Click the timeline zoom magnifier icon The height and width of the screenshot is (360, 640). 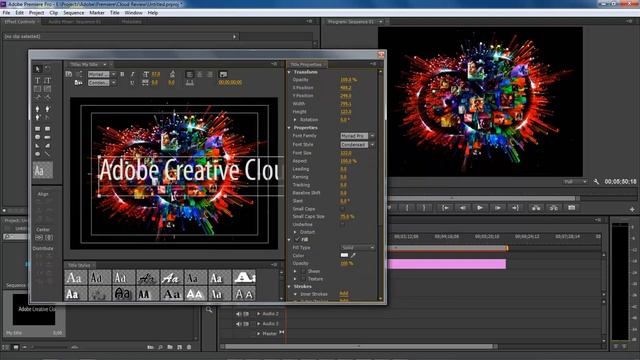(x=209, y=310)
